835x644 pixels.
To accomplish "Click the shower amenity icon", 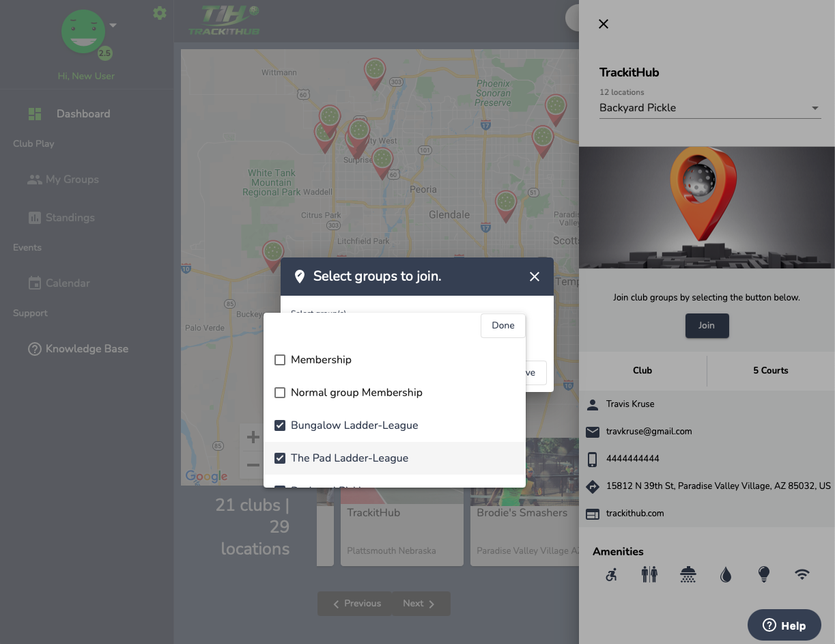I will (688, 575).
